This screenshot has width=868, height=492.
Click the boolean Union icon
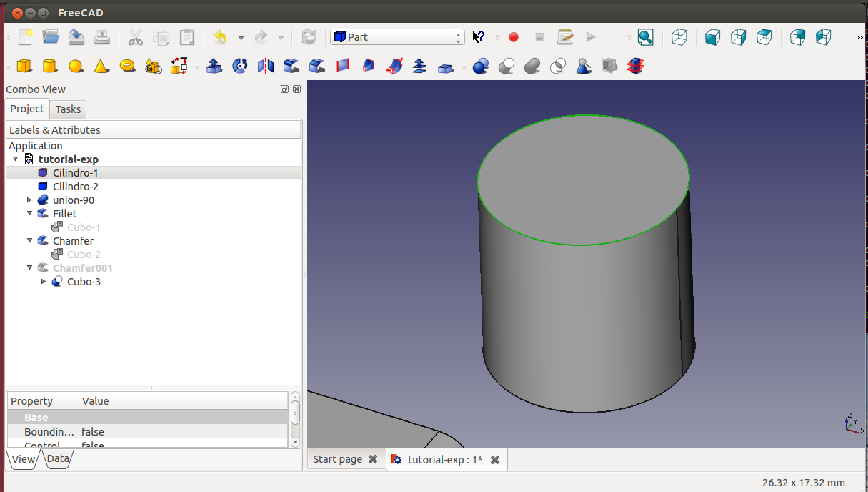pyautogui.click(x=532, y=66)
